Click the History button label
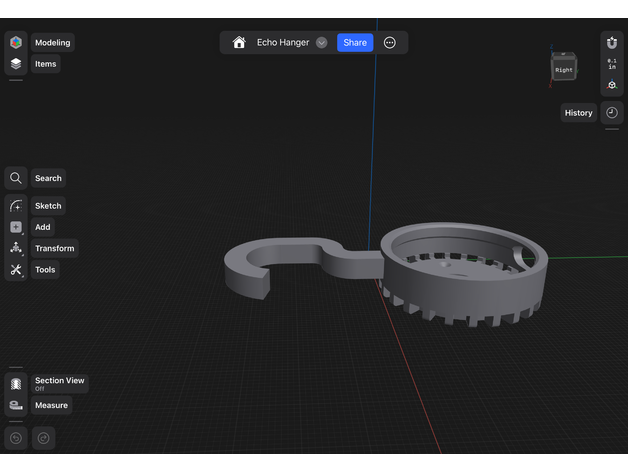 click(x=578, y=113)
